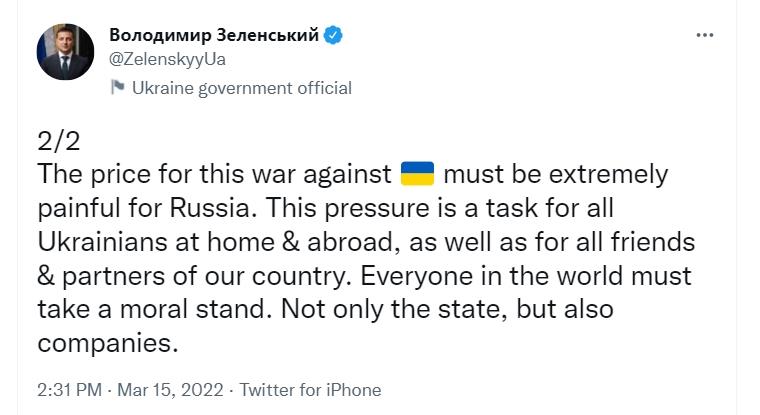Click the gray government flag icon
This screenshot has width=760, height=415.
coord(117,87)
